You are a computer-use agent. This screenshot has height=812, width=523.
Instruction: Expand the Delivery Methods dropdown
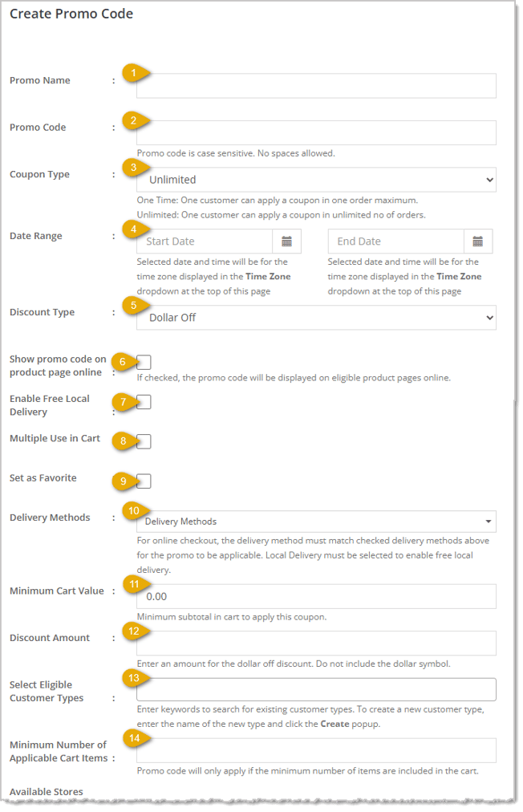tap(316, 522)
